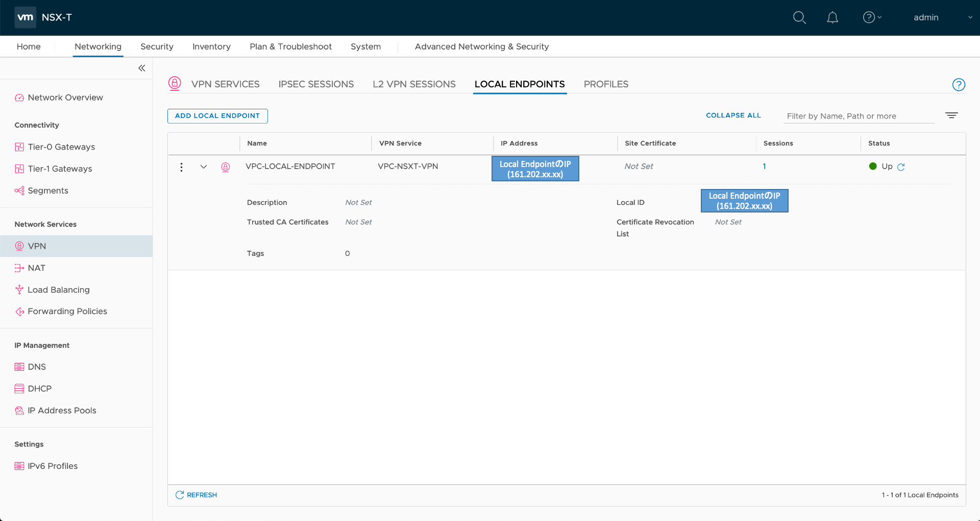This screenshot has width=980, height=521.
Task: Click the Tier-0 Gateways icon
Action: coord(19,147)
